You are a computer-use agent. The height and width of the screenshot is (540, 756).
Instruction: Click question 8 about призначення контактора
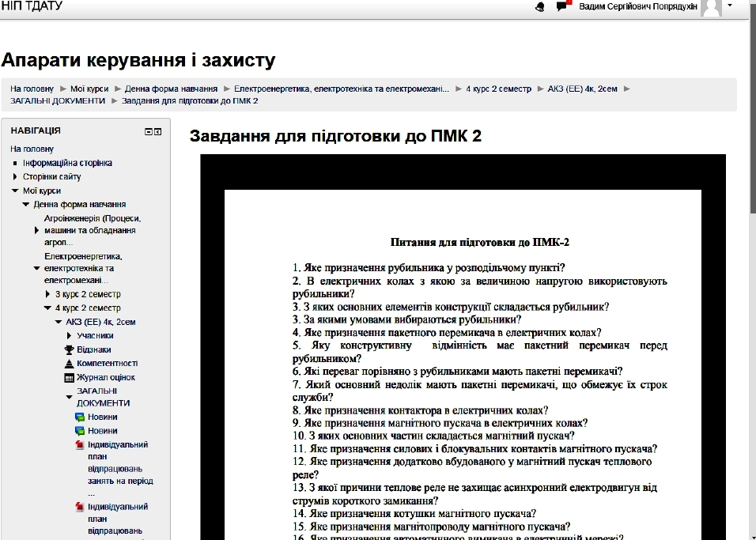(x=421, y=411)
